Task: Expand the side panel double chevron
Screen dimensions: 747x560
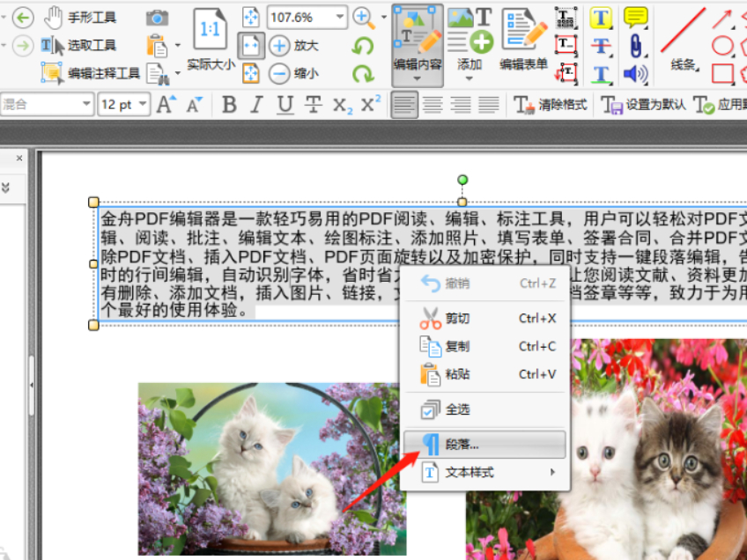Action: pyautogui.click(x=5, y=188)
